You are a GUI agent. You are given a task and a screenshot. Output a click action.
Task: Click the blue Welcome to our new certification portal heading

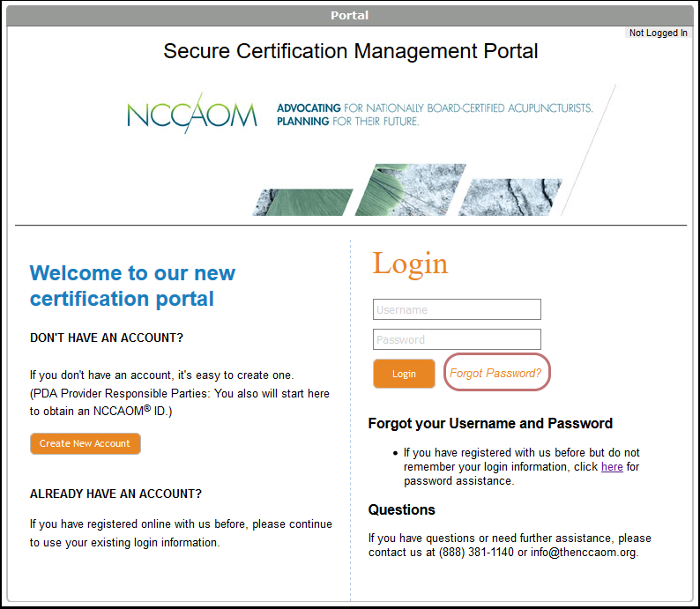pyautogui.click(x=132, y=286)
